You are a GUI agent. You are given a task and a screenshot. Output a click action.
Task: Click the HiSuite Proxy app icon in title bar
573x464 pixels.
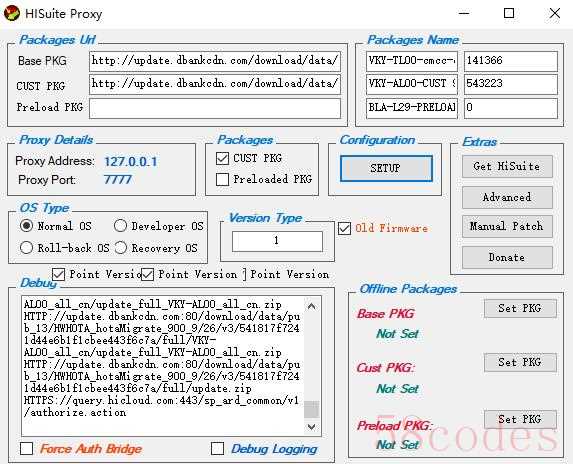(x=12, y=14)
